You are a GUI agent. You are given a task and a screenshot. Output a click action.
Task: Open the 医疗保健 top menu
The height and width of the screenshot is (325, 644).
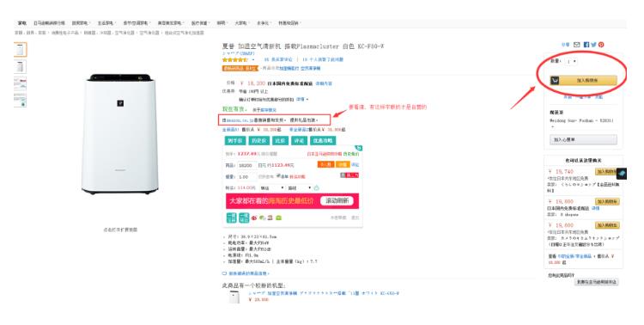(200, 23)
